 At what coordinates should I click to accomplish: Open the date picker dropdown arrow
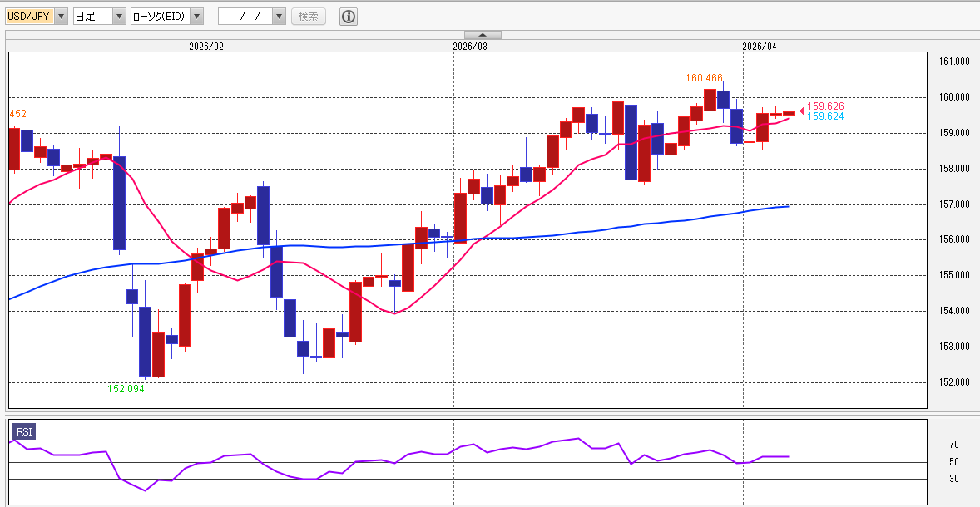(x=280, y=17)
